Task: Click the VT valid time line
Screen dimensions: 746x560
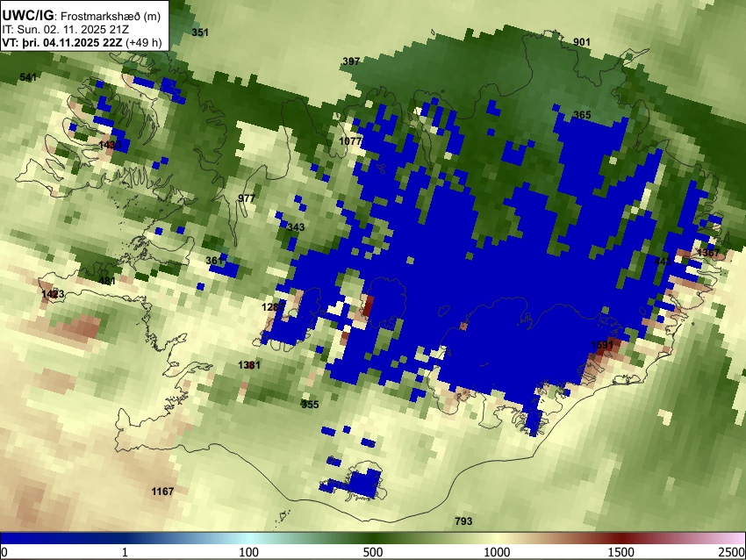Action: (82, 42)
